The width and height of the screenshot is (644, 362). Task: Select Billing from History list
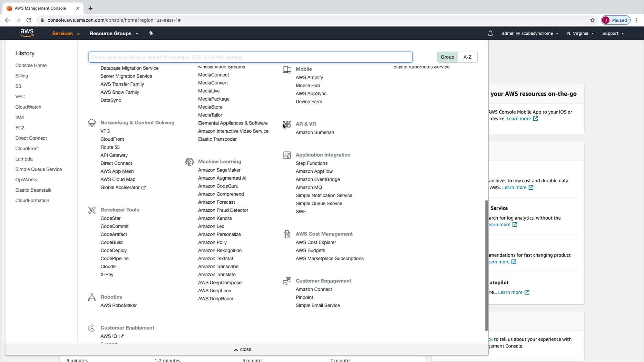[x=22, y=76]
